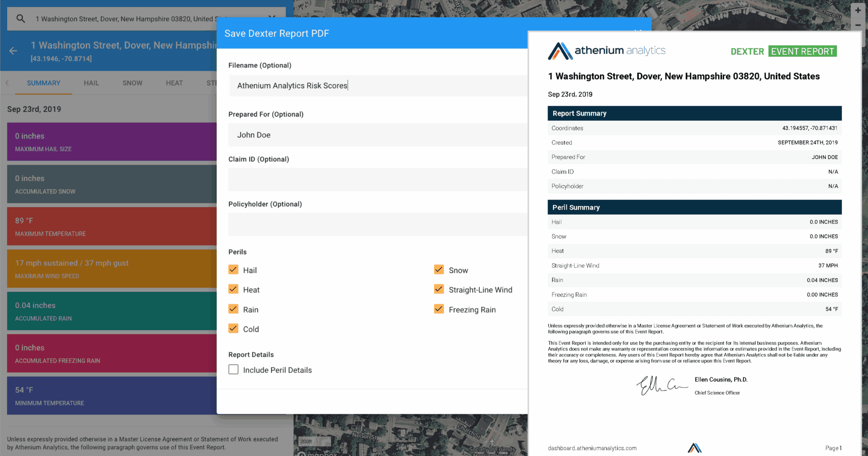868x456 pixels.
Task: Click the map zoom slider track
Action: (863, 38)
